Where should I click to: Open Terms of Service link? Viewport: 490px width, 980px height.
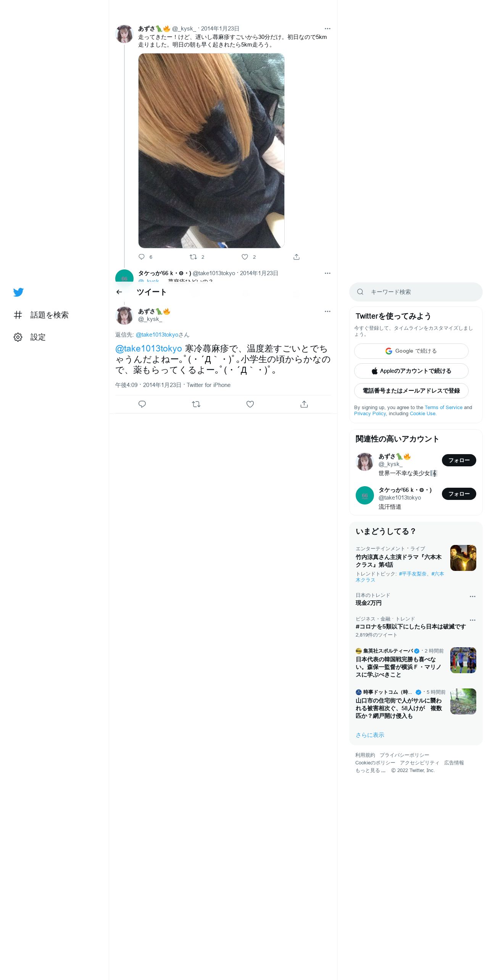pyautogui.click(x=443, y=408)
